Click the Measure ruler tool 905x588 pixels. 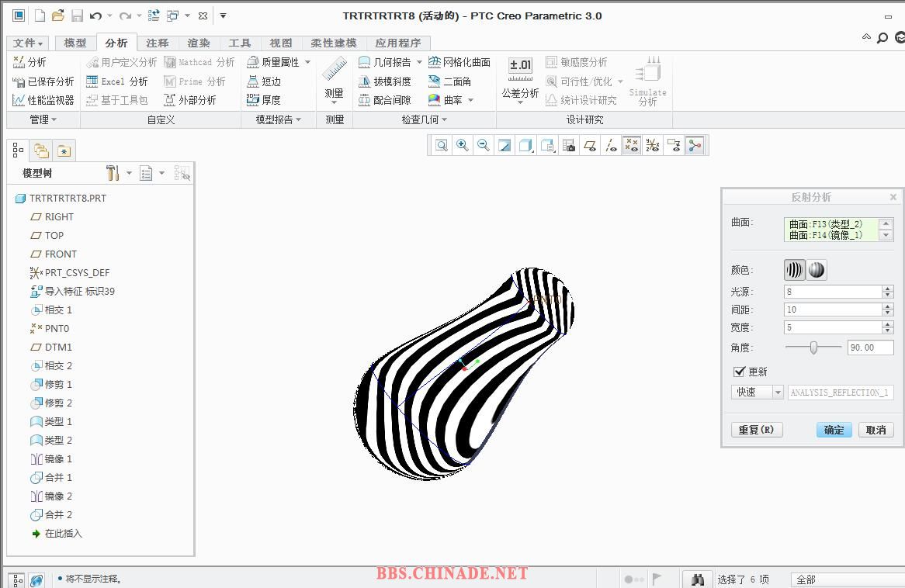click(x=335, y=79)
